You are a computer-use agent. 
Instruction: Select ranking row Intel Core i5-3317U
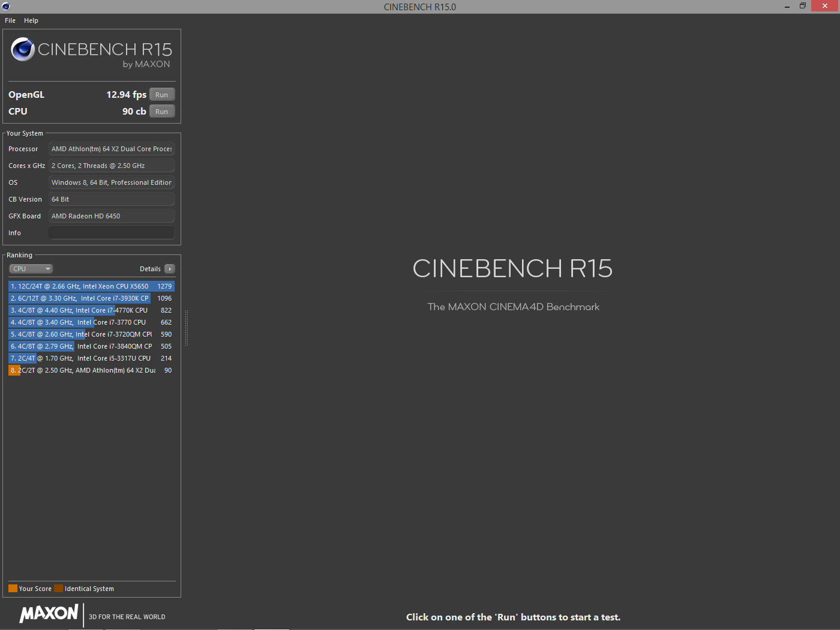(91, 358)
